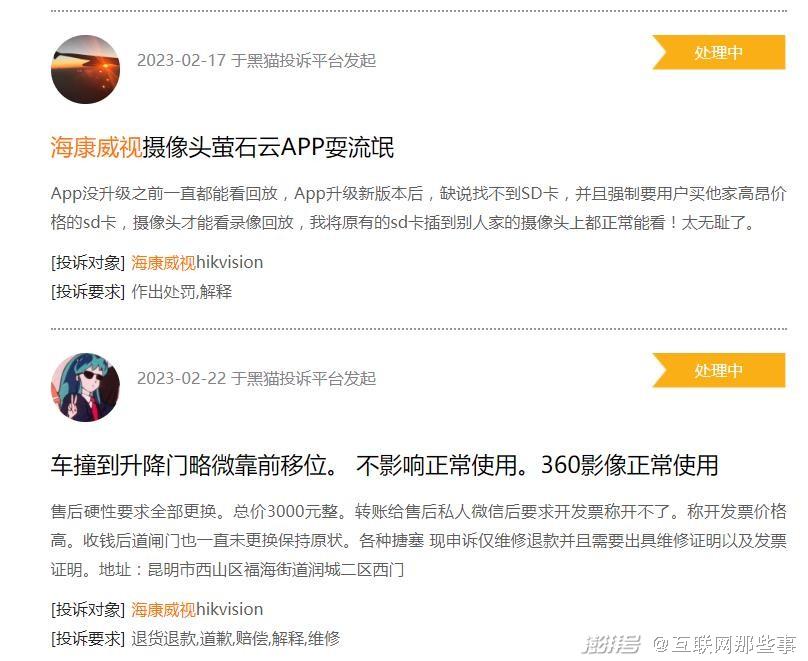The height and width of the screenshot is (661, 808).
Task: Click 海康威视hikvision target in first complaint
Action: tap(197, 262)
